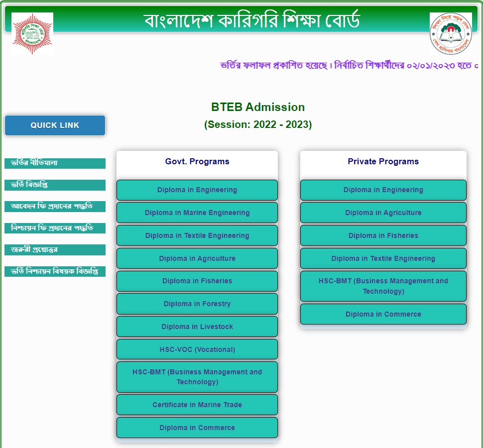
Task: Click the BTEB red star logo
Action: pyautogui.click(x=32, y=33)
